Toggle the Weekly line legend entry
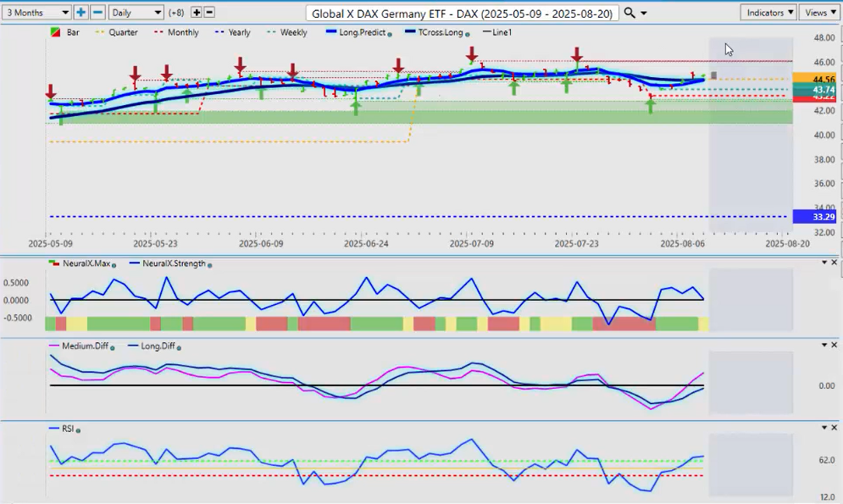843x504 pixels. pyautogui.click(x=287, y=33)
